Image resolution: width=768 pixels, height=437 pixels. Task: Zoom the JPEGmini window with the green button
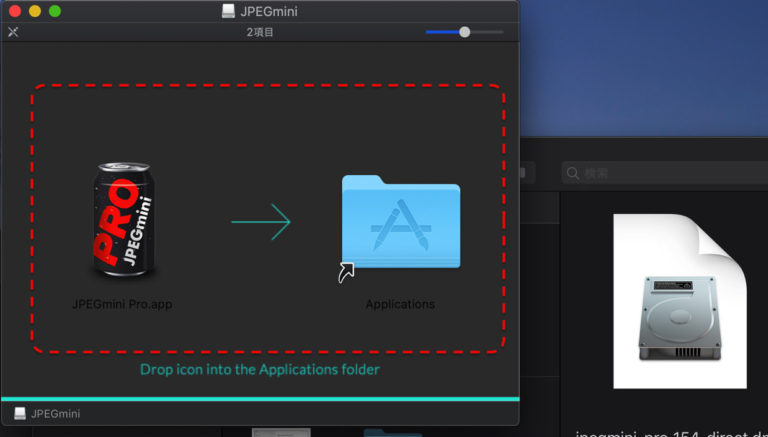[x=55, y=11]
